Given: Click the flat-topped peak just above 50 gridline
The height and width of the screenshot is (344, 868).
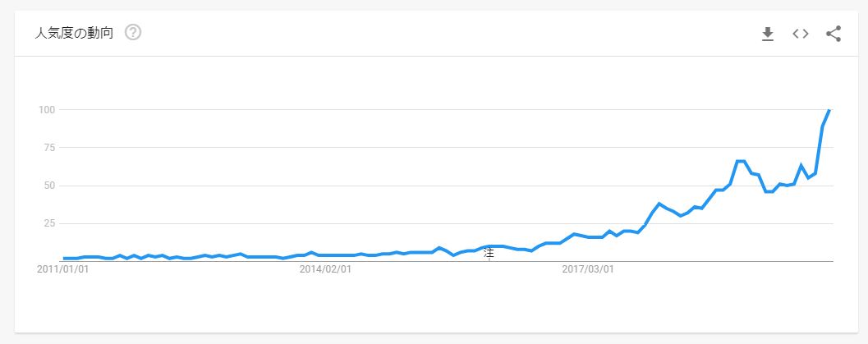Looking at the screenshot, I should [741, 161].
